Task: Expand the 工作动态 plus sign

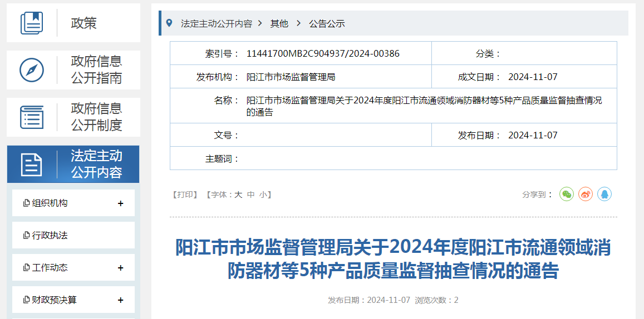Action: 120,268
